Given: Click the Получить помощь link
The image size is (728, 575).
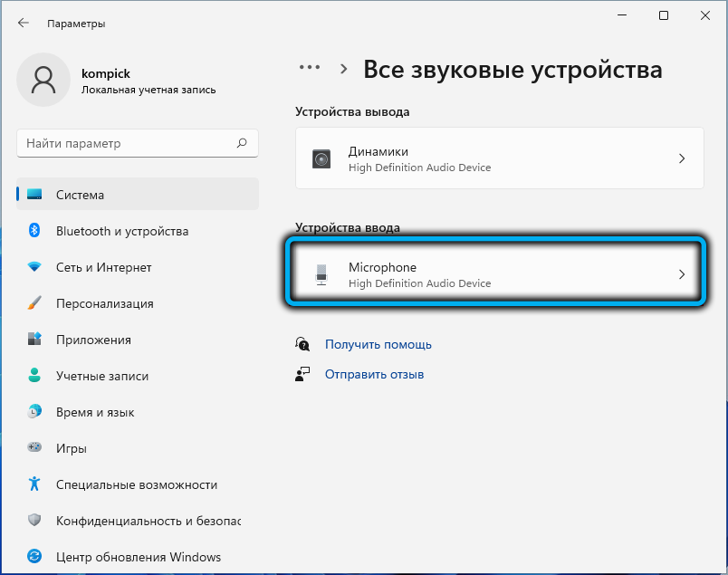Looking at the screenshot, I should point(378,344).
